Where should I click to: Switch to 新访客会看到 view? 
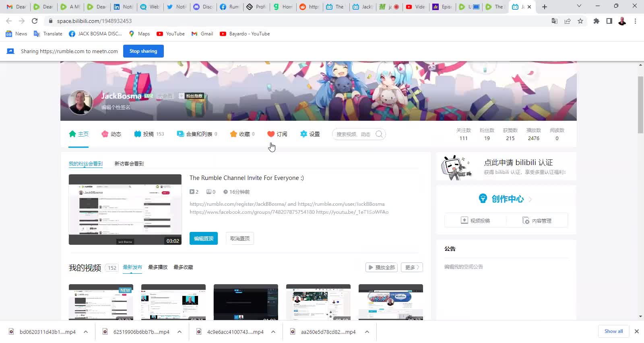coord(129,164)
